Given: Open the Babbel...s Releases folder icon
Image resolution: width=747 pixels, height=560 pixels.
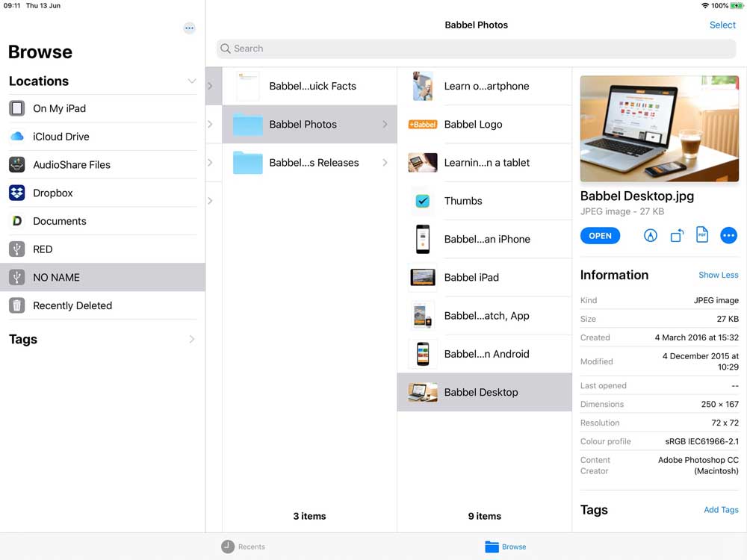Looking at the screenshot, I should tap(248, 162).
